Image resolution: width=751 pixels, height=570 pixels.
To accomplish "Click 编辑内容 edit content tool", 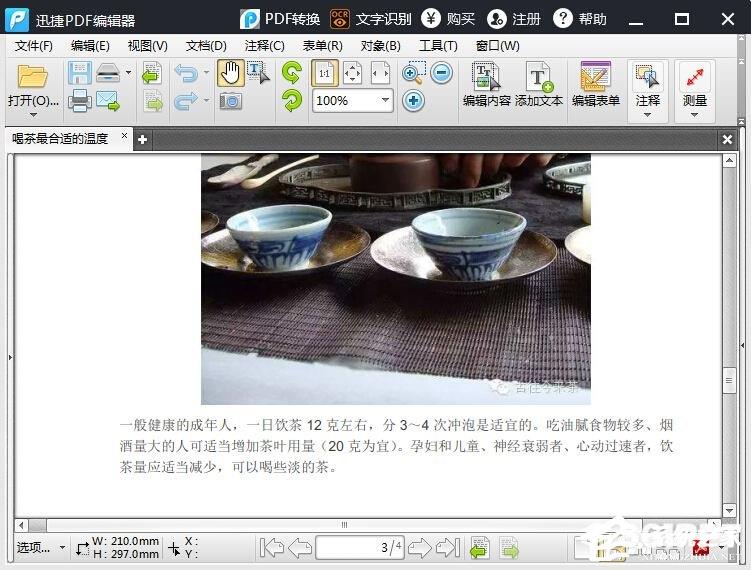I will click(487, 85).
